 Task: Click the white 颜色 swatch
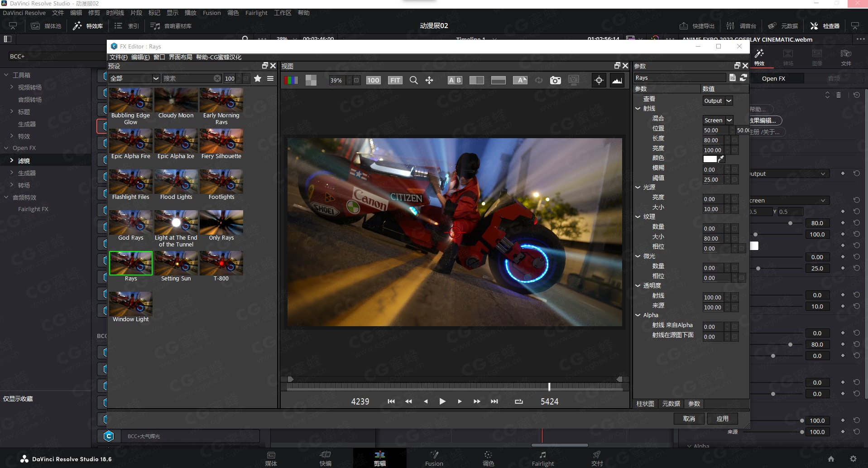click(x=710, y=159)
